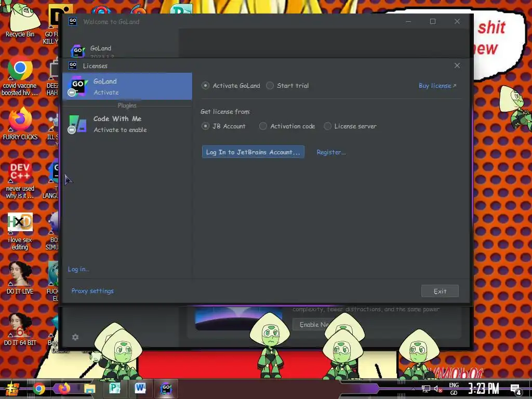Show hidden tray icons chevron
This screenshot has width=532, height=399.
tap(413, 389)
